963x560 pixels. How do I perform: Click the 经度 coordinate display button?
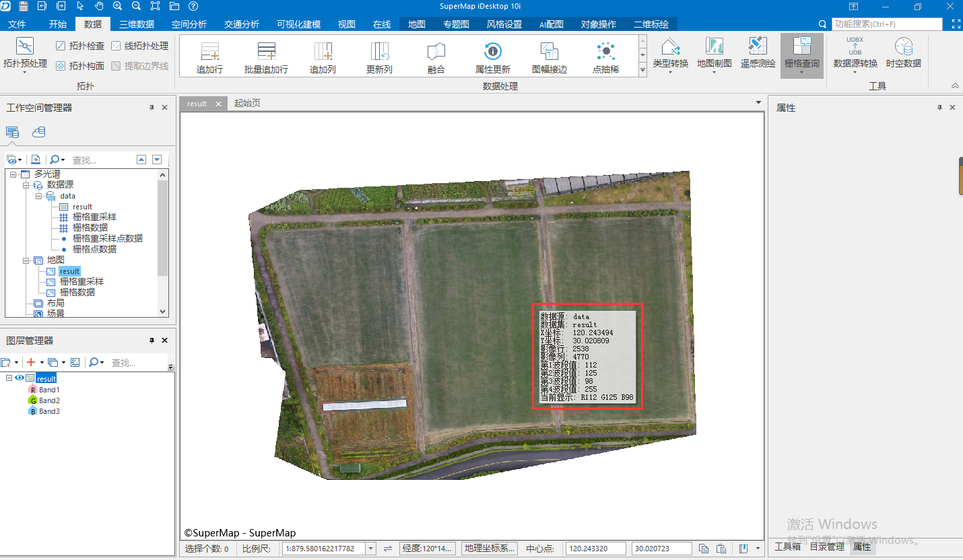click(x=428, y=549)
